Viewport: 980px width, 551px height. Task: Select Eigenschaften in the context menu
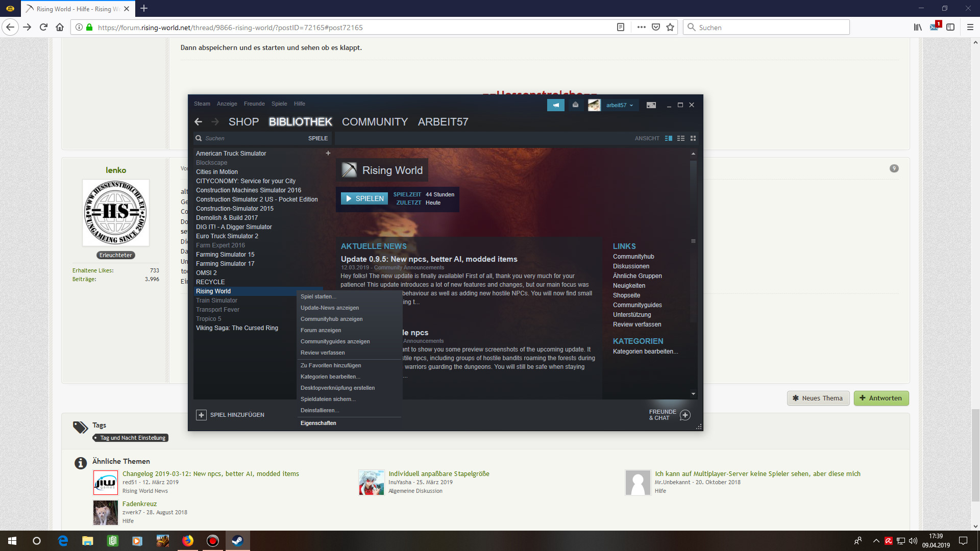click(318, 423)
